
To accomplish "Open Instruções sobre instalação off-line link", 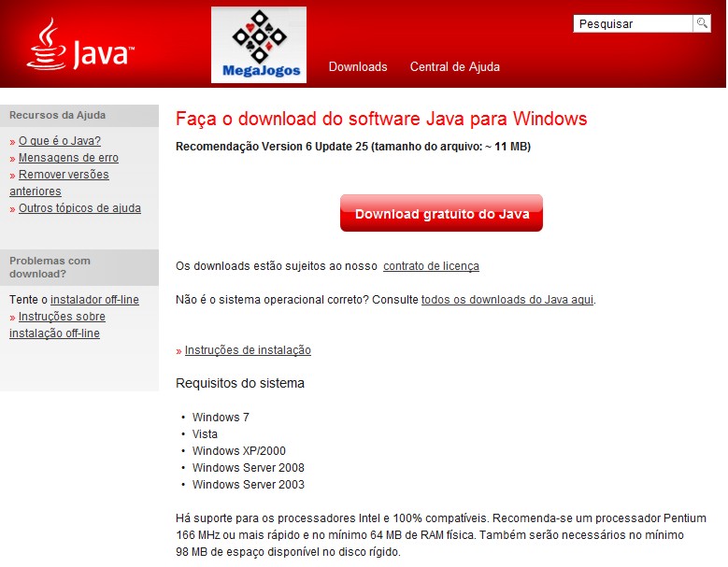I will (57, 325).
